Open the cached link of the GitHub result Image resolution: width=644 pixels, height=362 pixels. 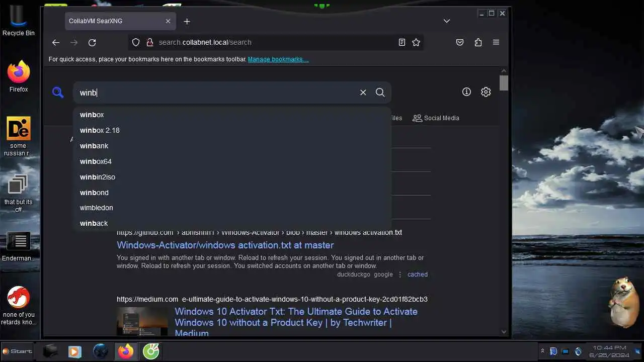pos(417,275)
